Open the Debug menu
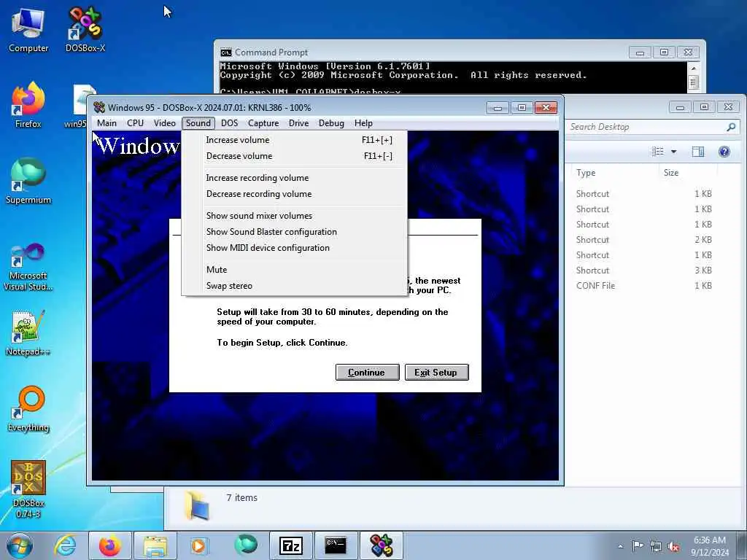The image size is (747, 560). [331, 122]
